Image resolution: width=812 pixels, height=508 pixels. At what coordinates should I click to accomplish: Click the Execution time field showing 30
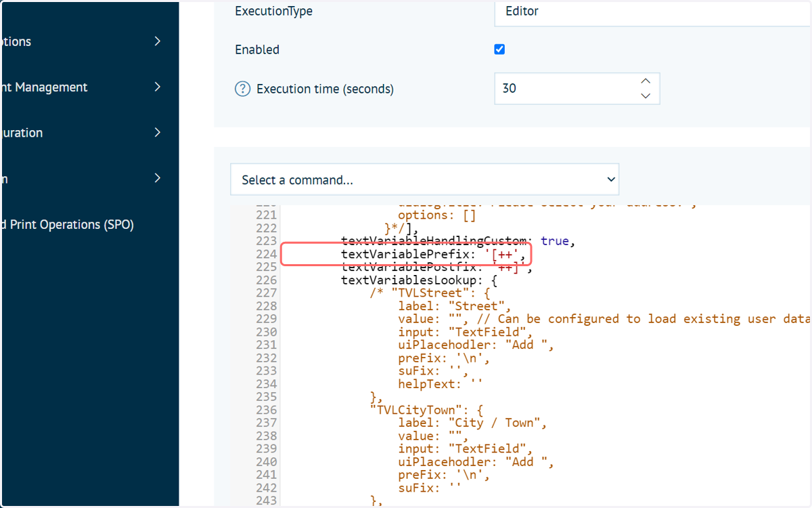pos(577,88)
